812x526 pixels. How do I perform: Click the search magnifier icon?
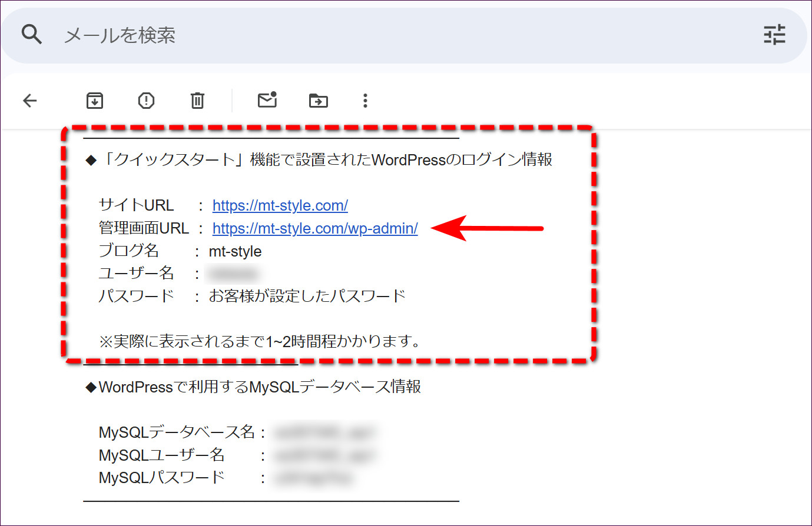point(32,35)
